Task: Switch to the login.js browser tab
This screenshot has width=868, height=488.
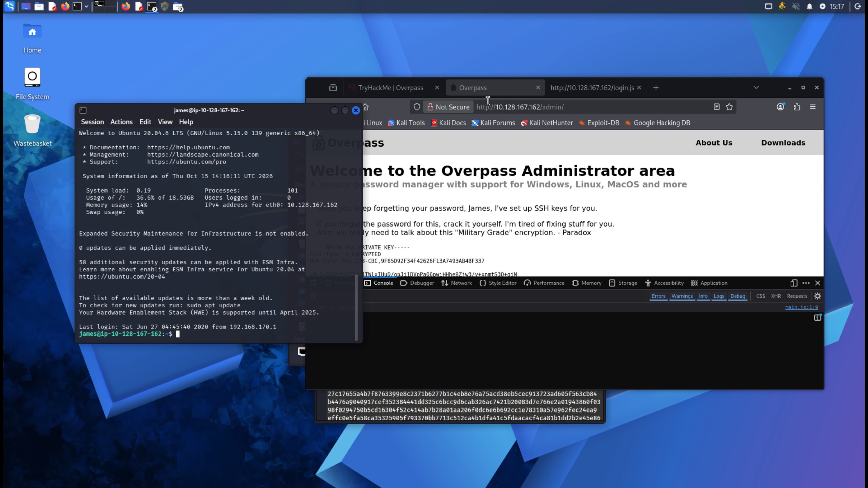Action: 592,88
